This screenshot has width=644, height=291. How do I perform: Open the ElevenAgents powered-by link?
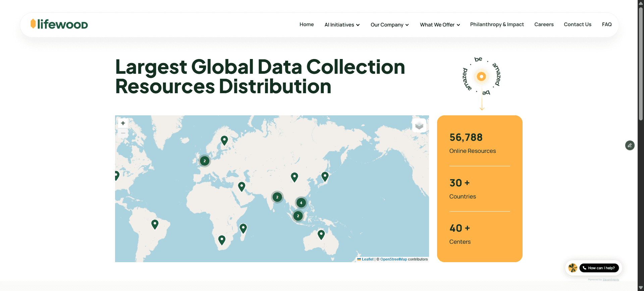pyautogui.click(x=611, y=280)
